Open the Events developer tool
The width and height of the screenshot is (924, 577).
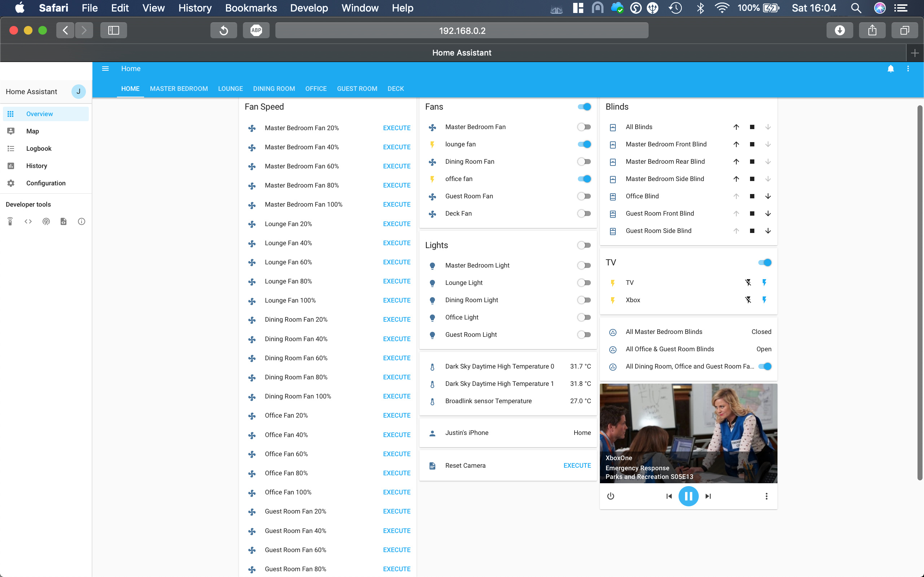[46, 221]
